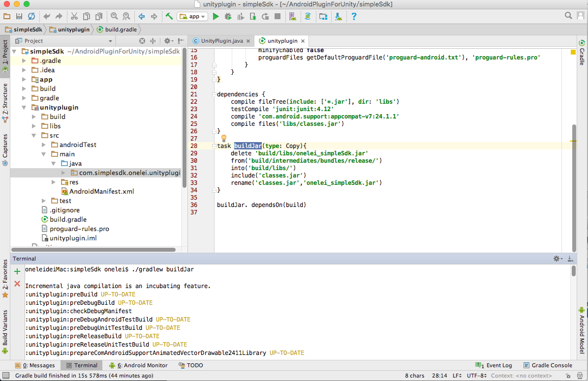Collapse the unityplugin module in tree
This screenshot has height=381, width=588.
25,108
